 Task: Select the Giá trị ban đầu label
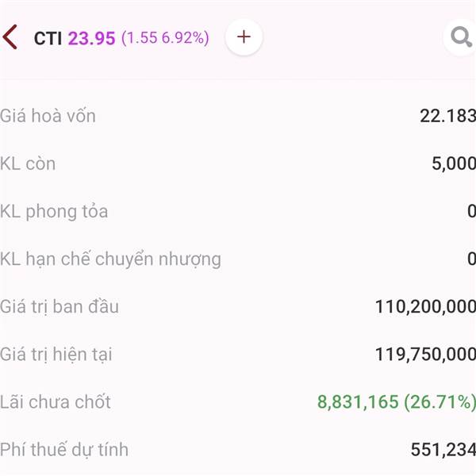point(59,306)
